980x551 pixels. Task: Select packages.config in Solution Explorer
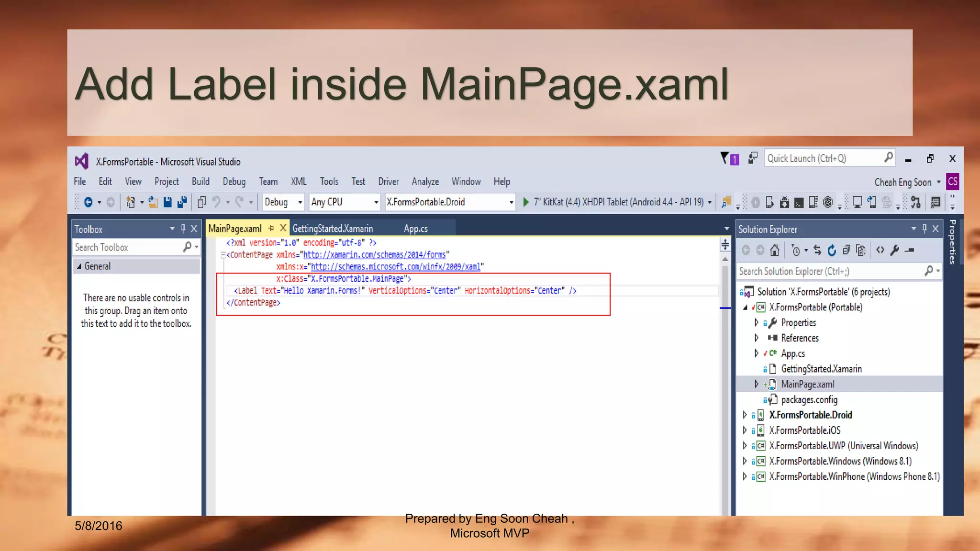coord(809,400)
